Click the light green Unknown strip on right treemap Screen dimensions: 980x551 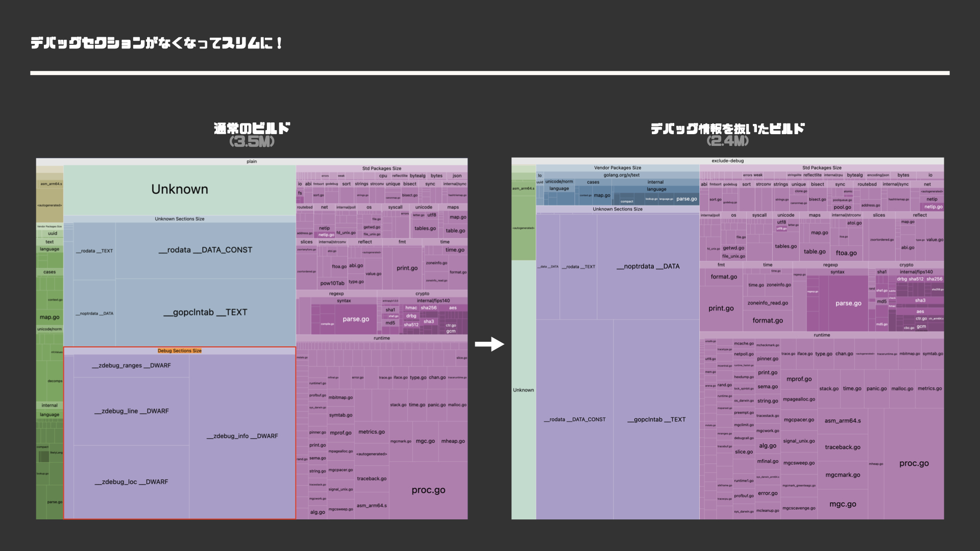pos(523,390)
